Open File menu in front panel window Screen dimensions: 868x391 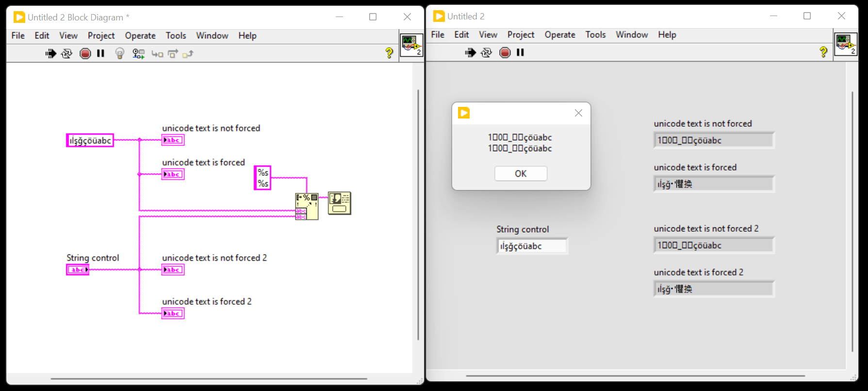coord(438,34)
